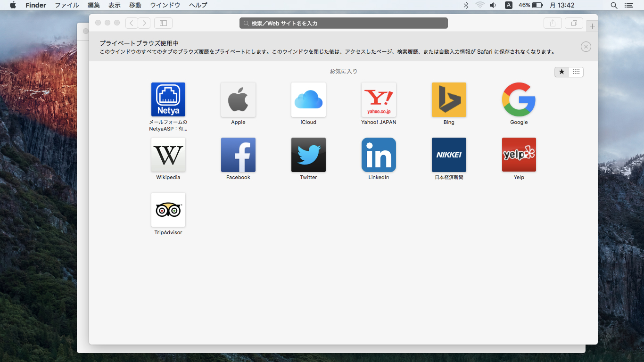Open the Yelp favorite tile
This screenshot has width=644, height=362.
pos(519,155)
